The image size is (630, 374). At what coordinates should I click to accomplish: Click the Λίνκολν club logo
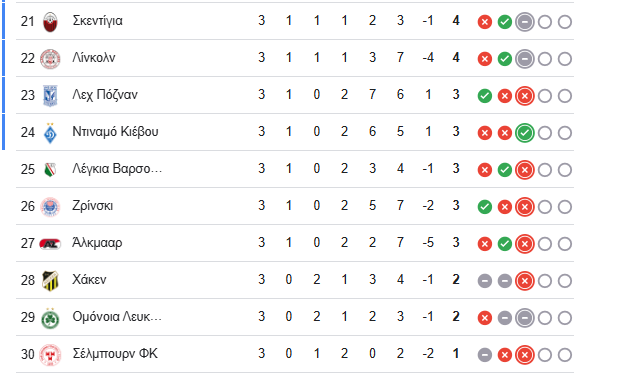(x=50, y=59)
